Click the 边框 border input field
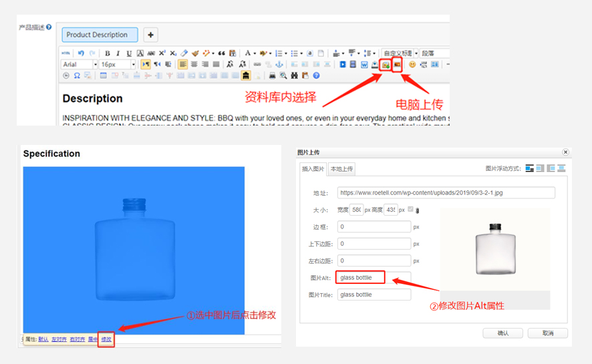The width and height of the screenshot is (592, 364). 374,226
